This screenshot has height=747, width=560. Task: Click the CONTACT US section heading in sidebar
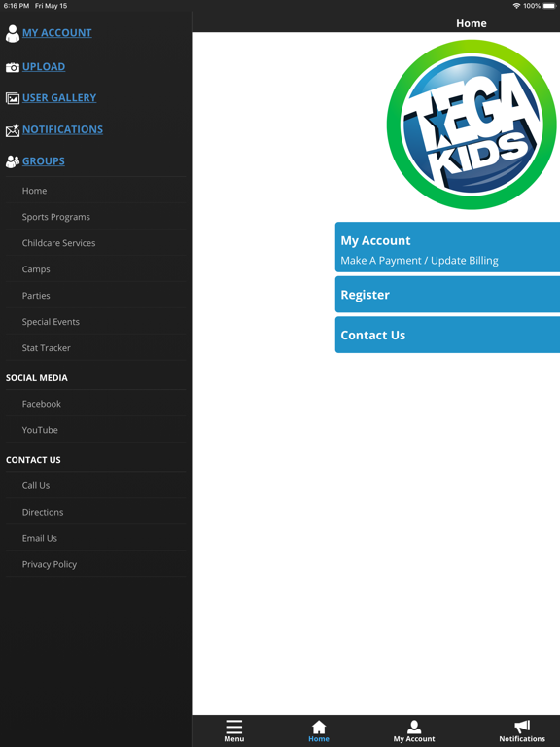tap(33, 460)
